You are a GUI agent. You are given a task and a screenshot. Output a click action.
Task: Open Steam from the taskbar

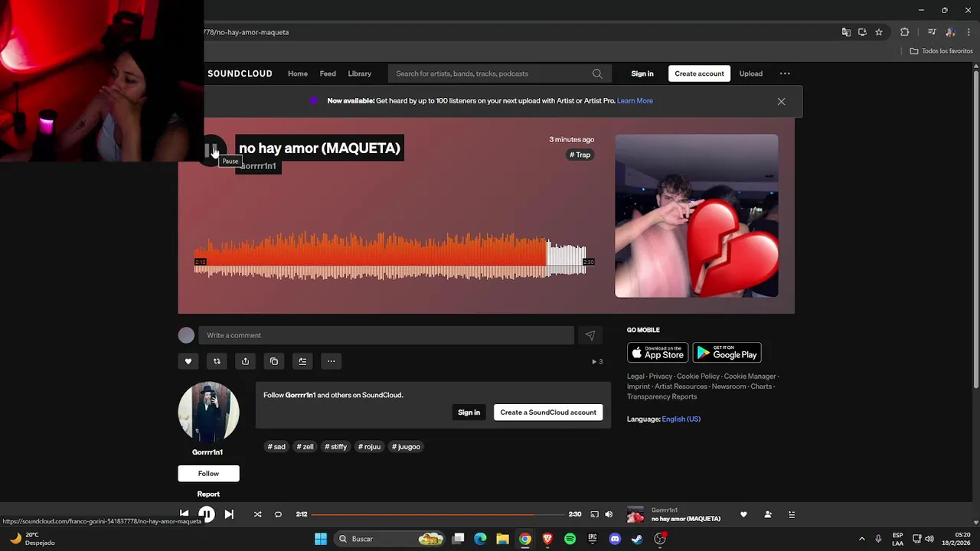tap(637, 539)
